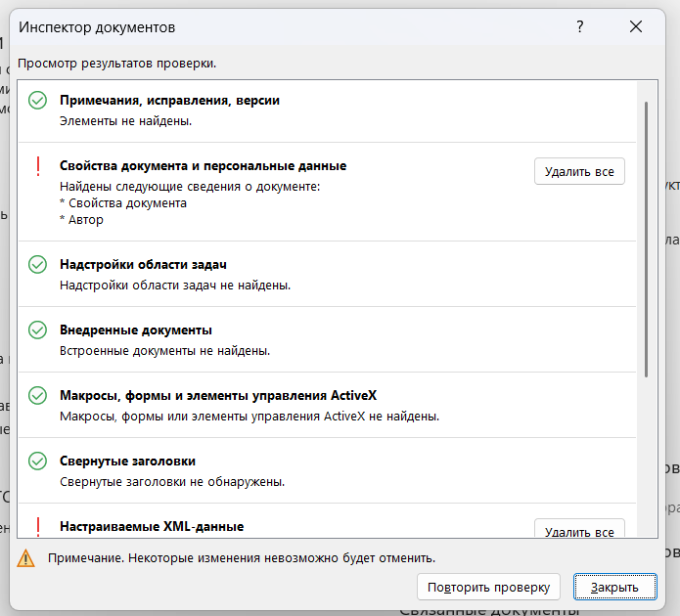Select heading Свернутые заголовки
Image resolution: width=680 pixels, height=616 pixels.
(x=127, y=461)
